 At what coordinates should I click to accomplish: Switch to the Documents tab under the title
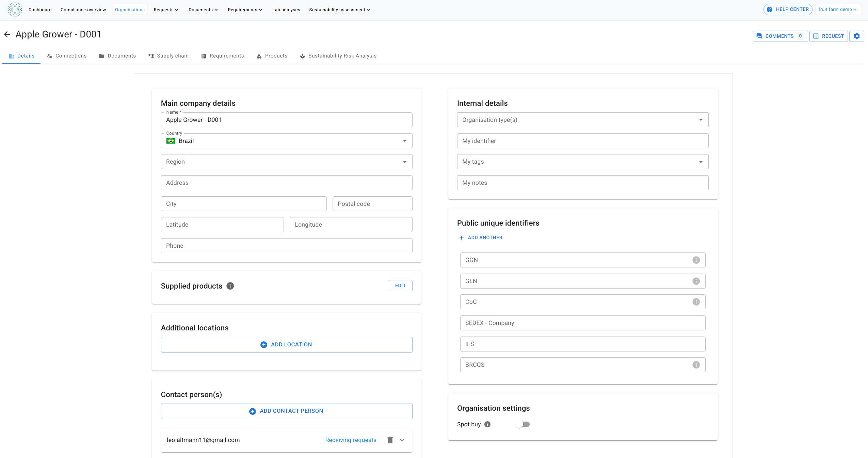tap(117, 56)
